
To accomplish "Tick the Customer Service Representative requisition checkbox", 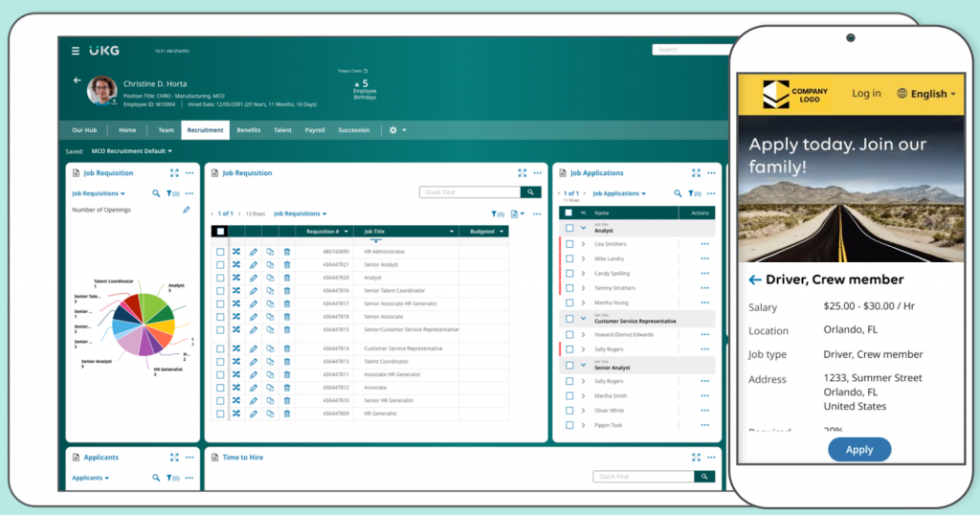I will point(220,348).
